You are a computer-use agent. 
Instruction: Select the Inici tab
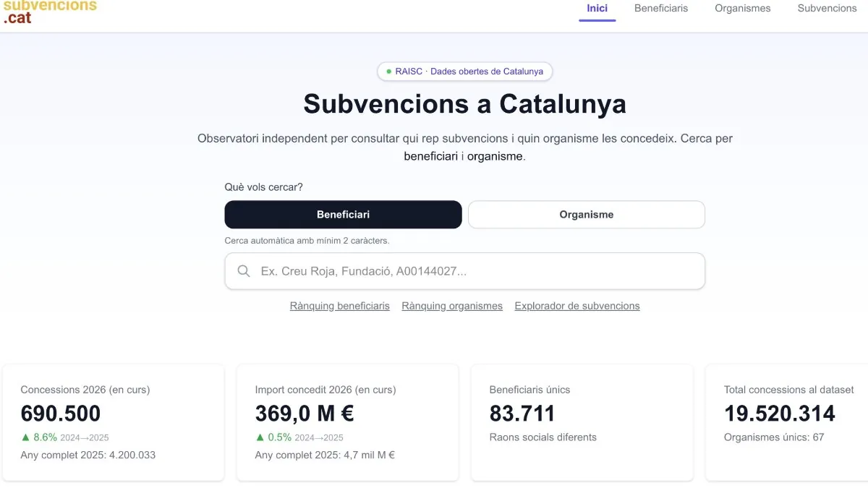click(597, 9)
